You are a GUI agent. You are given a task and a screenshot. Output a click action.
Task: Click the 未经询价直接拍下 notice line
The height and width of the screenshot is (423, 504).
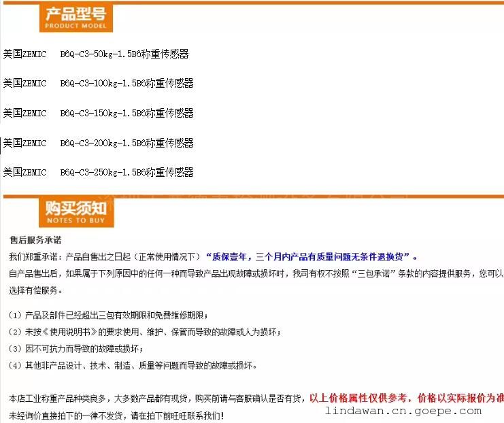point(116,415)
